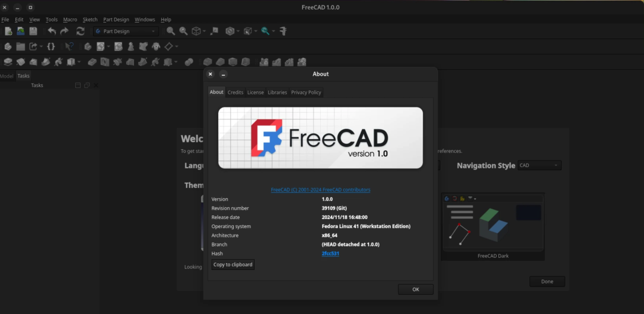The width and height of the screenshot is (644, 314).
Task: Choose the FreeCAD Dark theme thumbnail
Action: pos(493,226)
